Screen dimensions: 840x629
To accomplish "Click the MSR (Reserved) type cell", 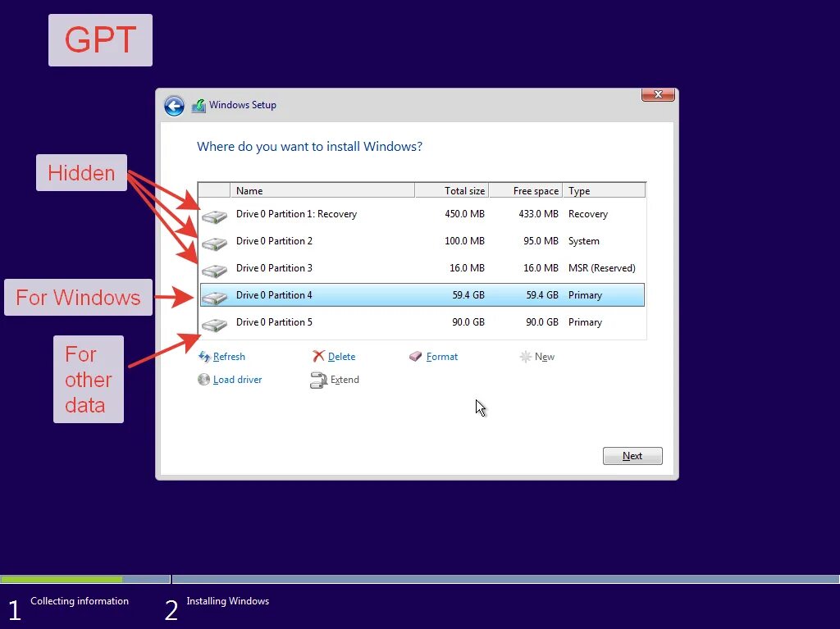I will [x=601, y=268].
